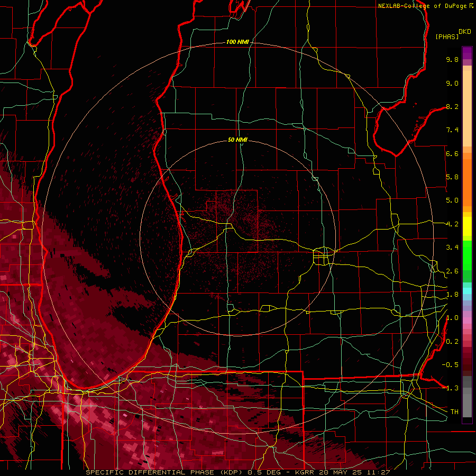Click the 7.4 value on color scale
Screen dimensions: 476x476
coord(452,130)
